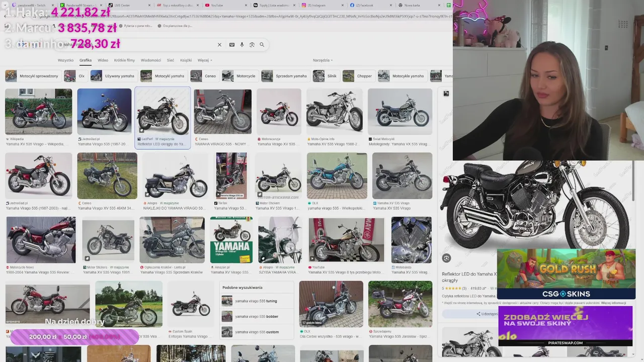Viewport: 644px width, 362px height.
Task: Open the on-screen keyboard icon in search bar
Action: click(232, 45)
